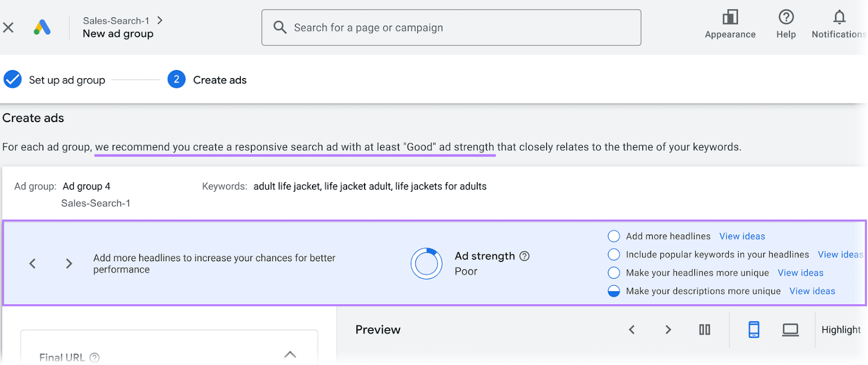This screenshot has height=365, width=868.
Task: Collapse the Final URL section
Action: (290, 354)
